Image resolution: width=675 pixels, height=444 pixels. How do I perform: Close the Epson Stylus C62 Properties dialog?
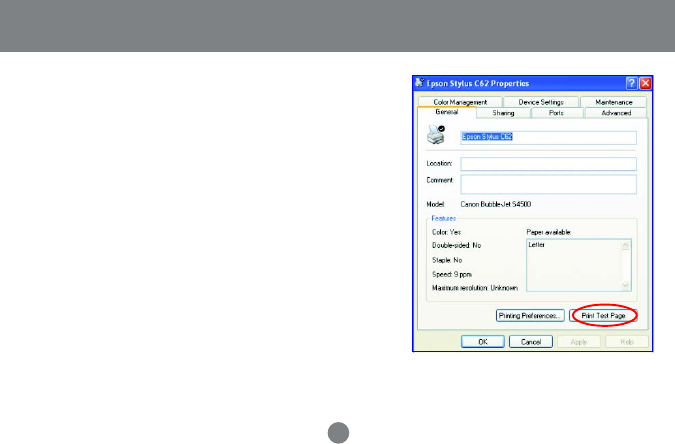[645, 83]
